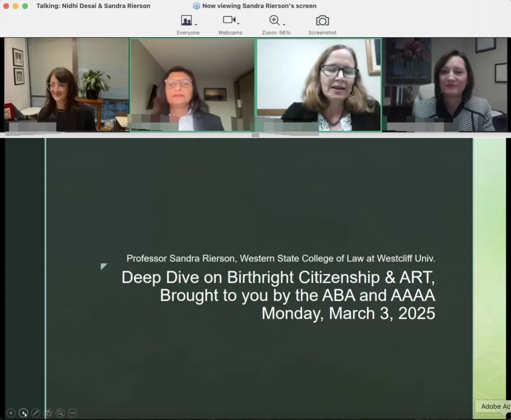Expand the Everyone dropdown arrow
The height and width of the screenshot is (420, 511).
click(196, 25)
